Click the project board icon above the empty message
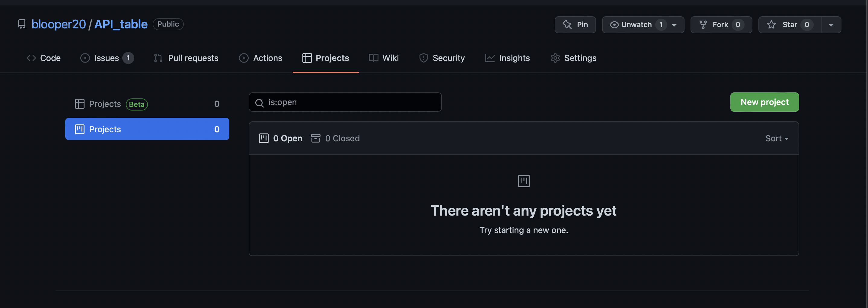 tap(524, 181)
